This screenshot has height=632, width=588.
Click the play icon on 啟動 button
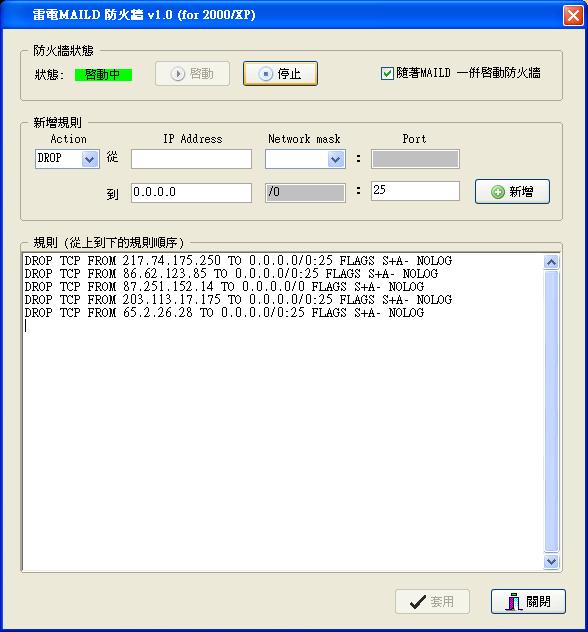(177, 74)
